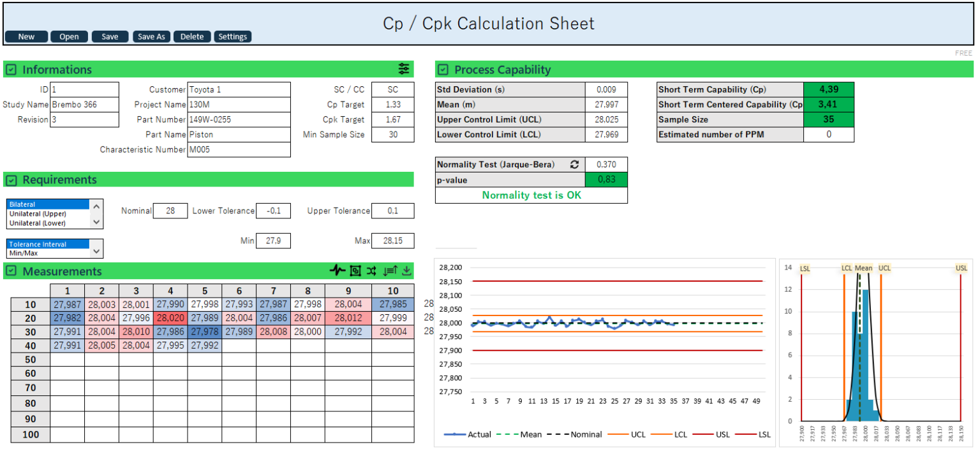Select the sort icon on the Measurements toolbar

point(390,271)
